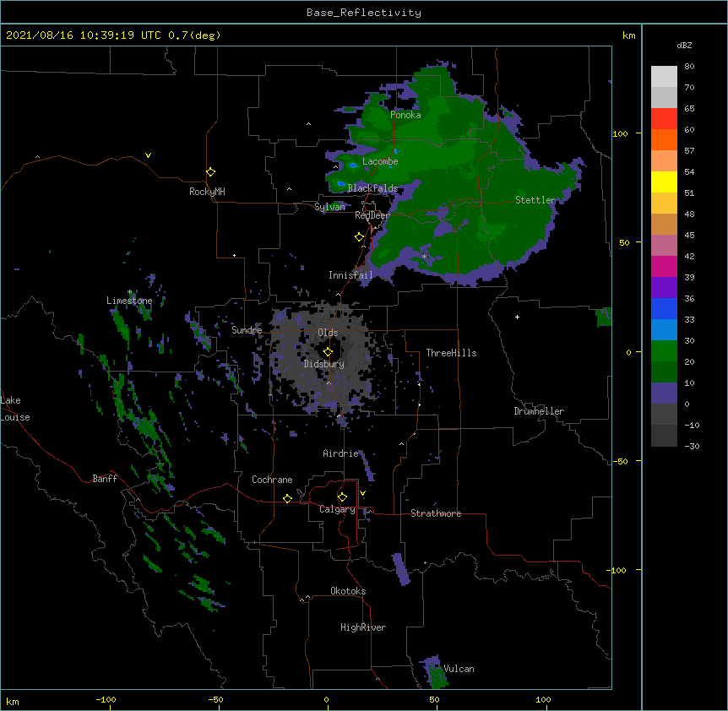Click the Lake Louise label
This screenshot has width=728, height=711.
coord(15,409)
